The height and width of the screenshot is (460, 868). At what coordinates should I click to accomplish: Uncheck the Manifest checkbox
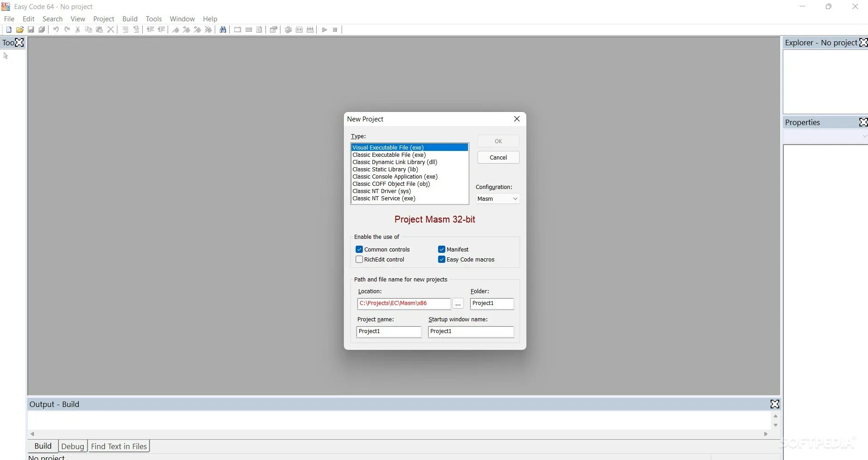pos(442,249)
